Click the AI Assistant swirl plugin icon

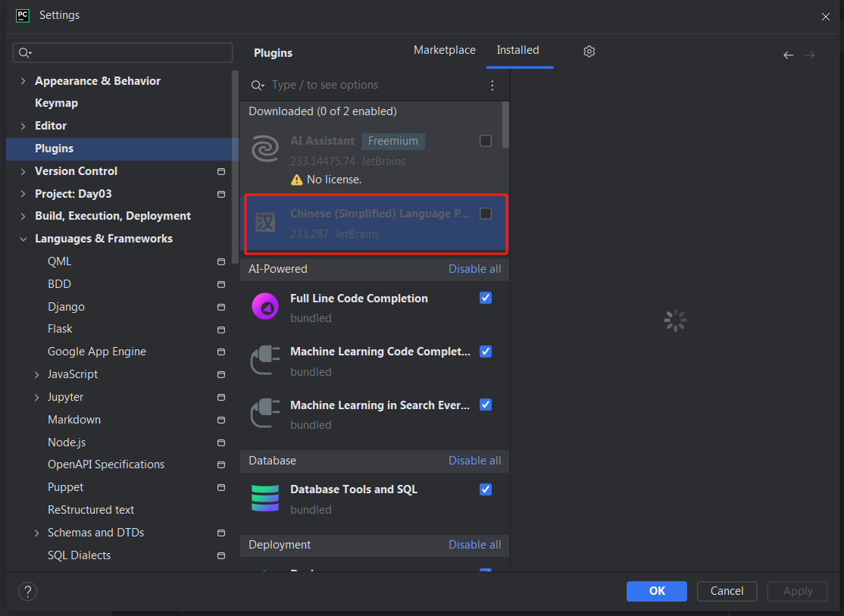coord(265,148)
